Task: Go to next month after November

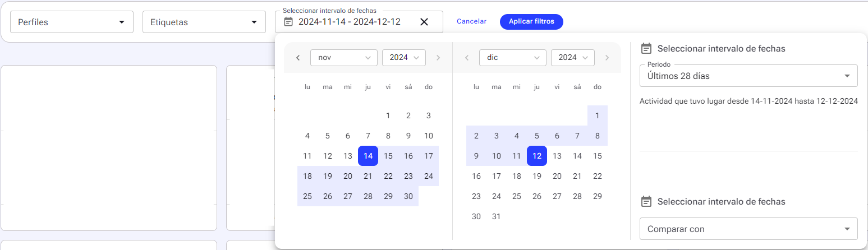Action: (438, 58)
